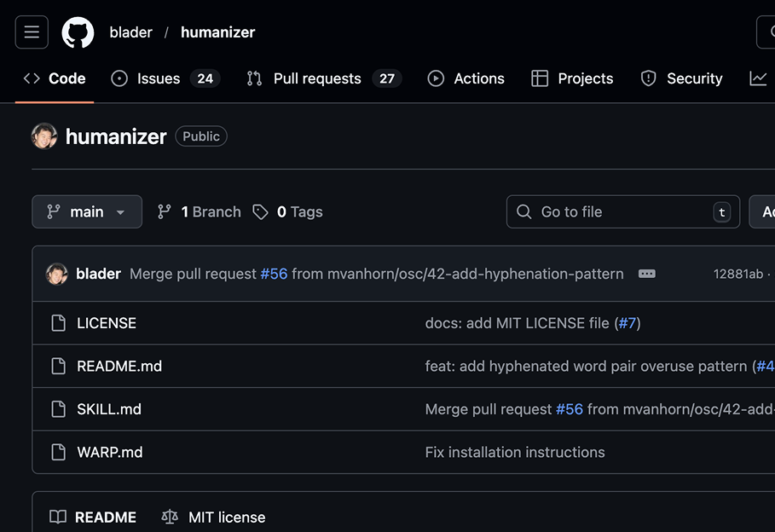Click the scales icon next to MIT license
The height and width of the screenshot is (532, 775).
[x=169, y=517]
